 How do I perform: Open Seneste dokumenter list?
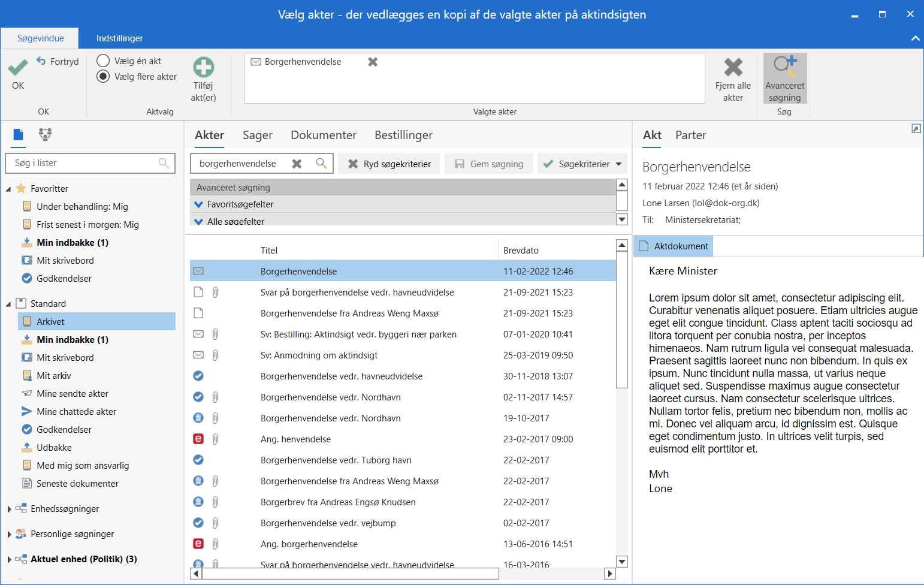77,483
